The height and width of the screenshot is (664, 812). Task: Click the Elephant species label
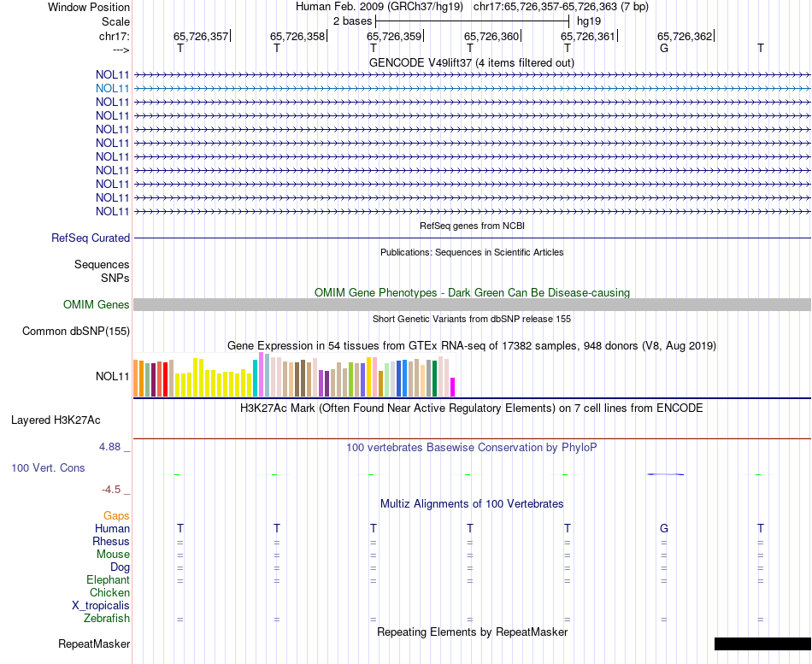[x=109, y=580]
